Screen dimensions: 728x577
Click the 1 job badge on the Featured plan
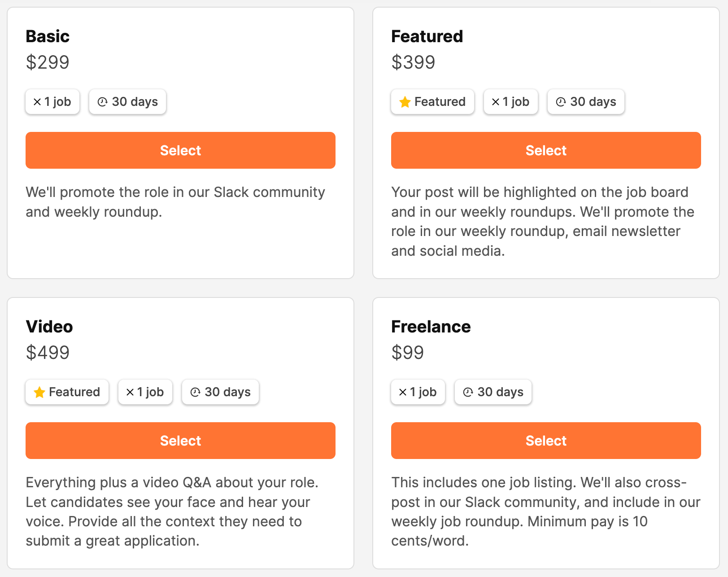tap(510, 102)
